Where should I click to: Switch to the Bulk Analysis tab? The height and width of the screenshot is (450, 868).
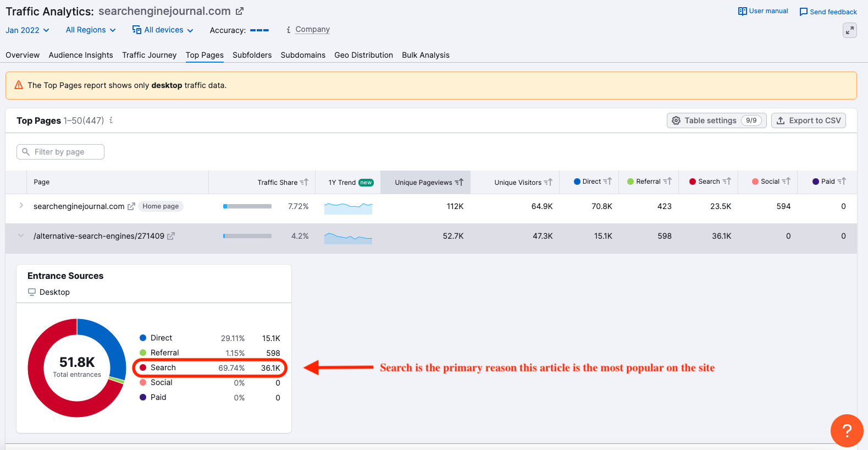point(426,55)
